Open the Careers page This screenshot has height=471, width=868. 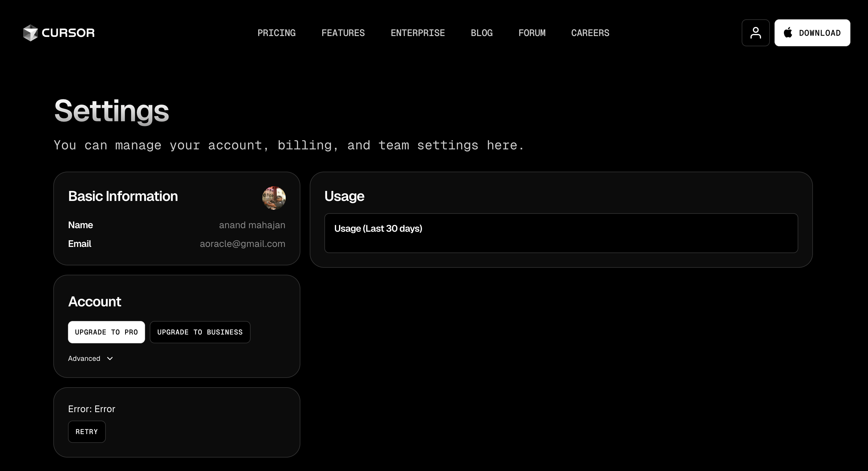pos(590,33)
